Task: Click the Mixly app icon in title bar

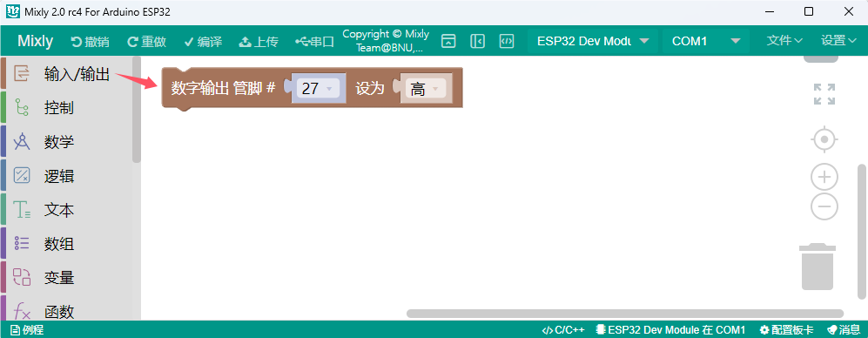Action: tap(13, 11)
